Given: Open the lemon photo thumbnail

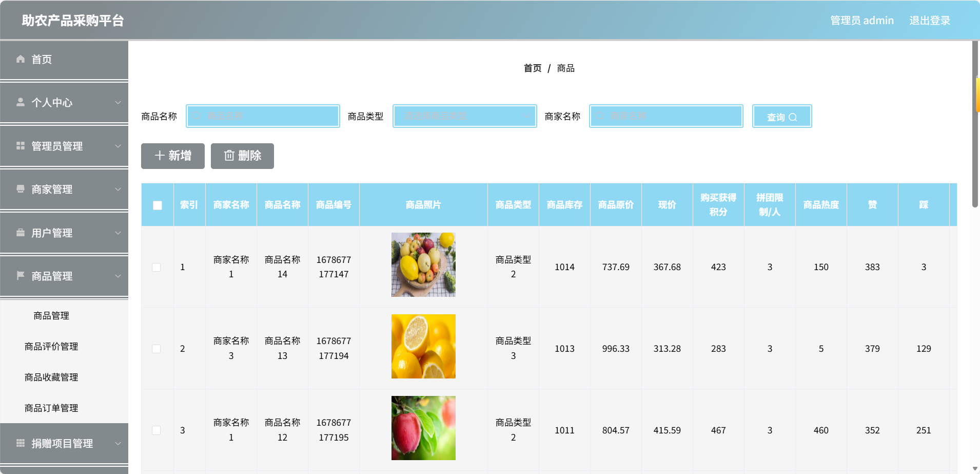Looking at the screenshot, I should point(423,347).
